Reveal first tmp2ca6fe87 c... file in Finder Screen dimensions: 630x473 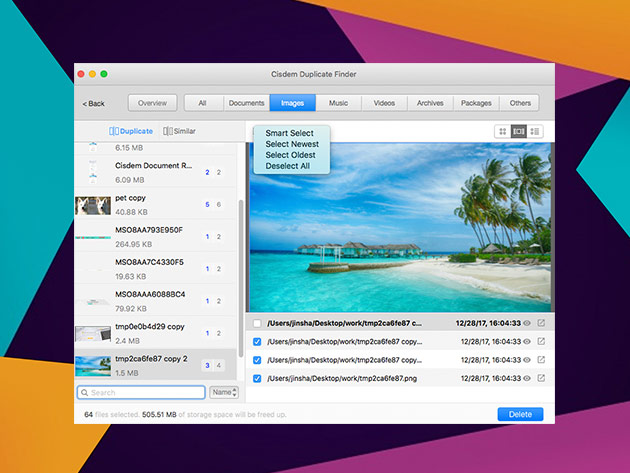[541, 323]
